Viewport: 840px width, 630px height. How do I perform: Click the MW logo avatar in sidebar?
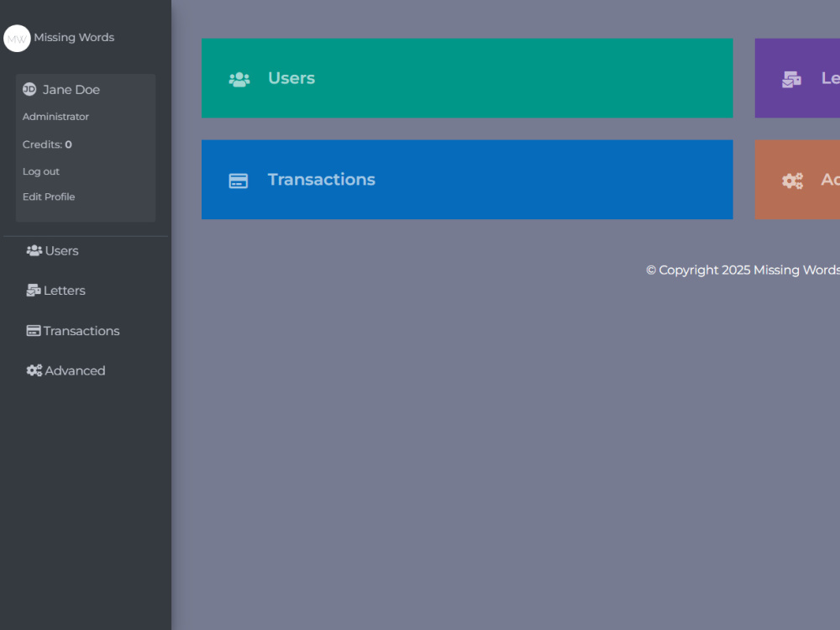(17, 39)
